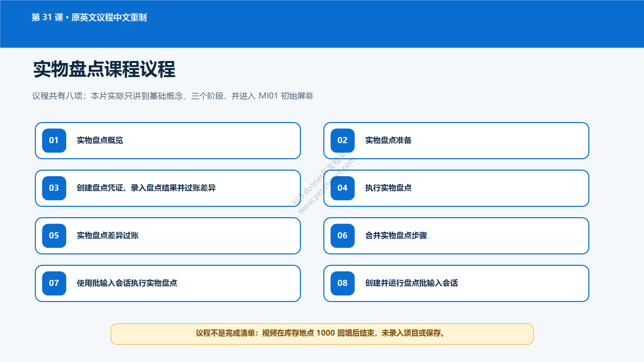This screenshot has width=644, height=362.
Task: Select 创建盘点凭证、录入盘点结果并过账差异 text
Action: 146,188
